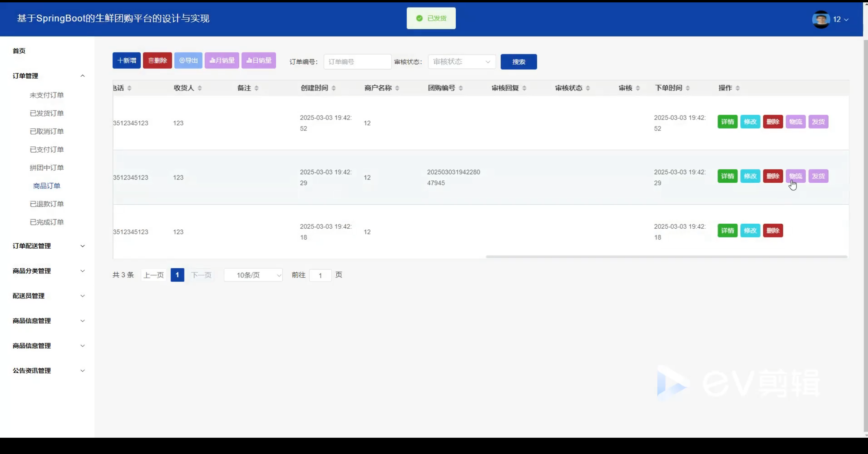Click the user avatar picture
The width and height of the screenshot is (868, 454).
tap(821, 19)
